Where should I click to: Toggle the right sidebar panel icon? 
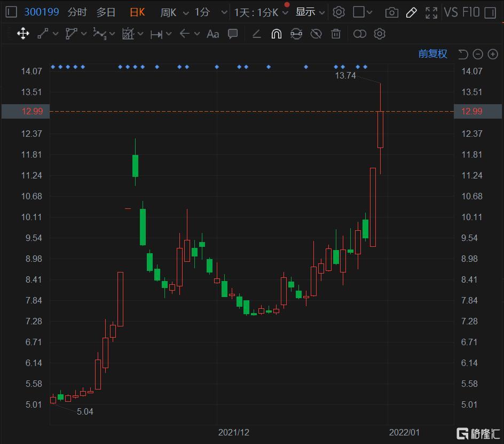point(490,12)
